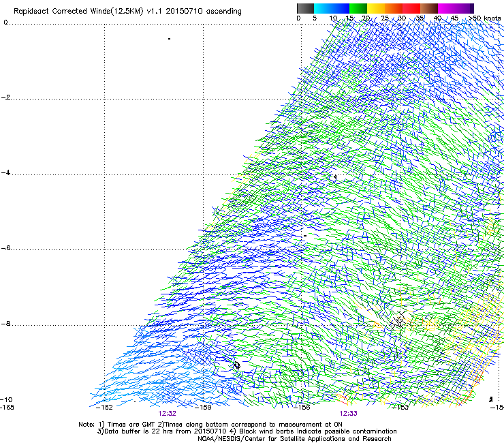Click the '-8' latitude axis label
The image size is (504, 443).
5,324
